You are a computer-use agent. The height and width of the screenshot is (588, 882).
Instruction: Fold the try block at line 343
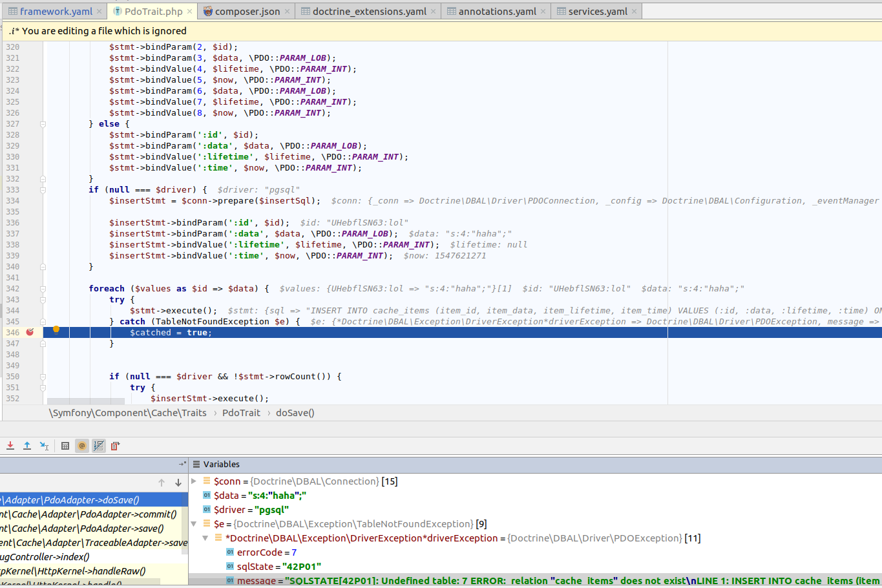pyautogui.click(x=43, y=300)
